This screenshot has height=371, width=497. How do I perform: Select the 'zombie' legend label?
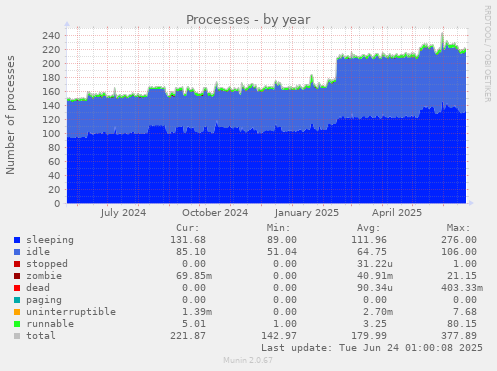[44, 276]
